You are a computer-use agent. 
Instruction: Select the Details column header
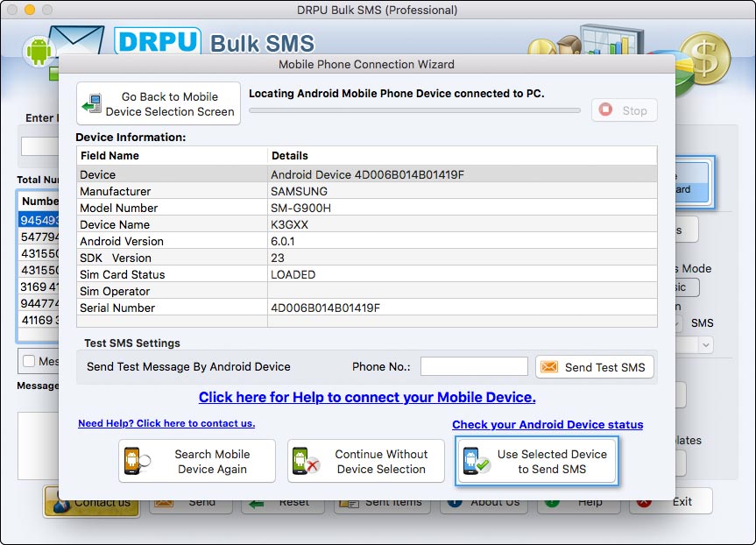click(x=462, y=156)
